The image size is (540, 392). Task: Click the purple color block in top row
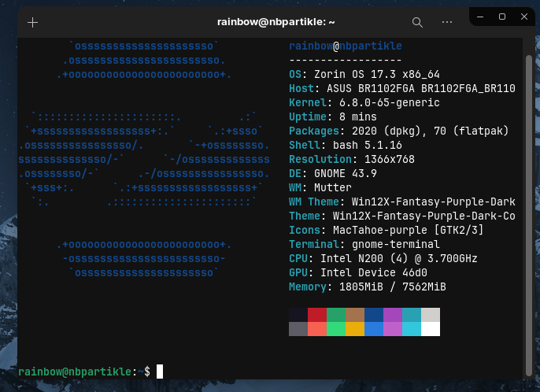(x=393, y=315)
